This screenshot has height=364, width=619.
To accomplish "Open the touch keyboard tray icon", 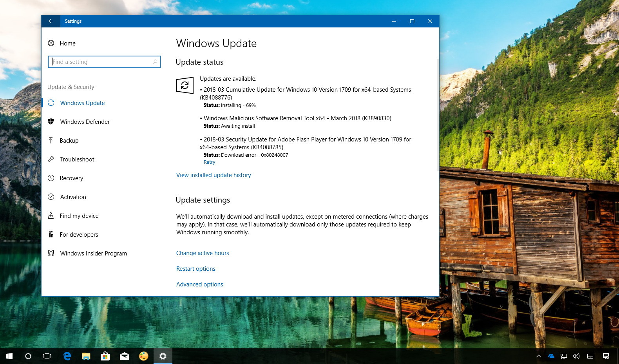I will coord(590,356).
